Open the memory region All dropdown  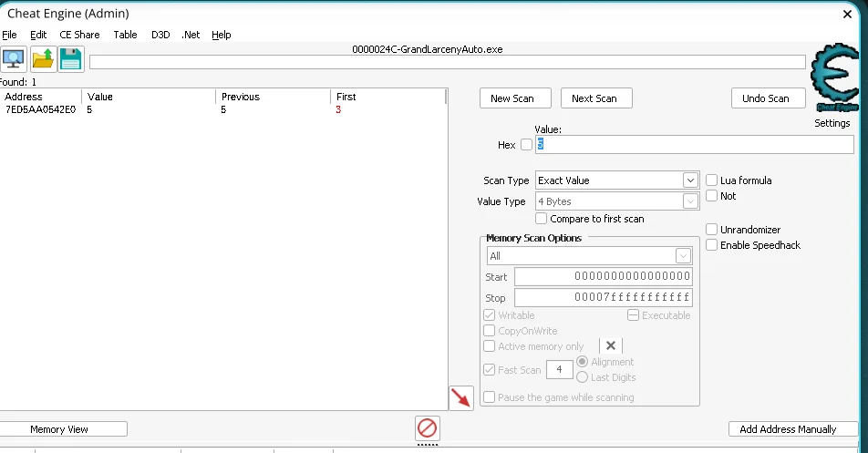click(590, 256)
